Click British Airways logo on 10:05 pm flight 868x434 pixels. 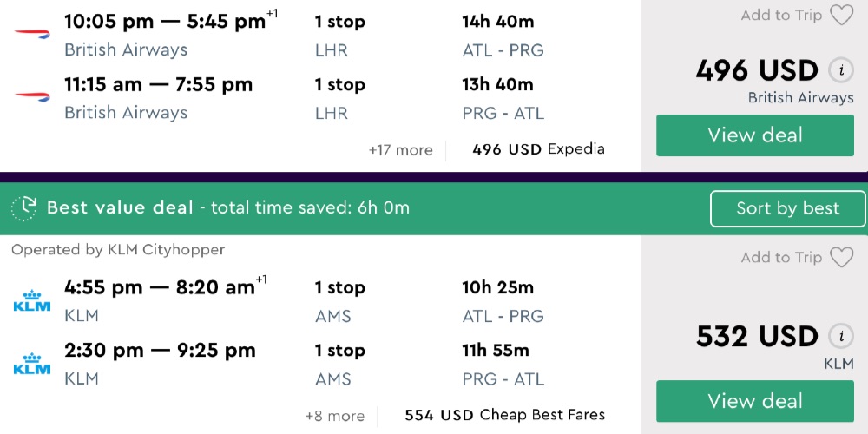tap(32, 33)
